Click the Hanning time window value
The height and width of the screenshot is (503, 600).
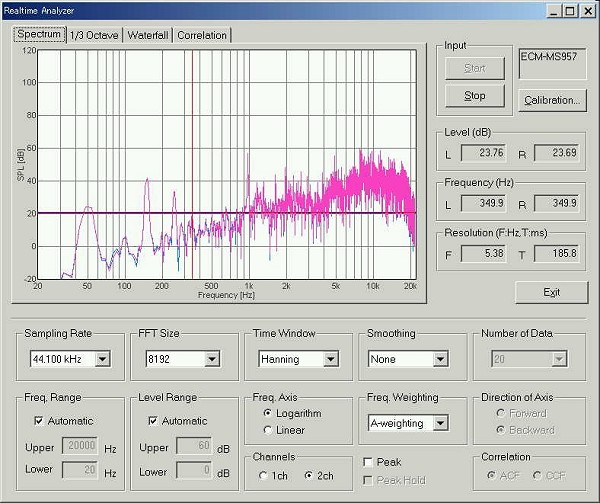(291, 359)
